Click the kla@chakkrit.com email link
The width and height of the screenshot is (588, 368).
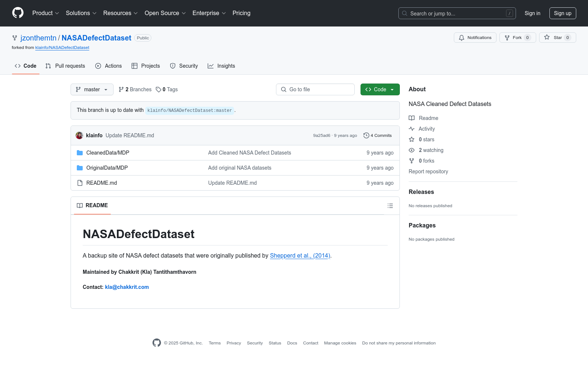[x=127, y=287]
